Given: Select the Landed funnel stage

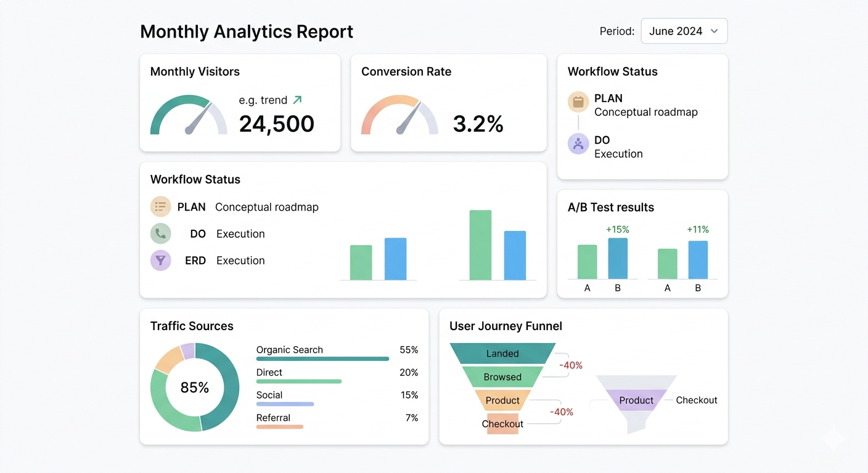Looking at the screenshot, I should (502, 354).
